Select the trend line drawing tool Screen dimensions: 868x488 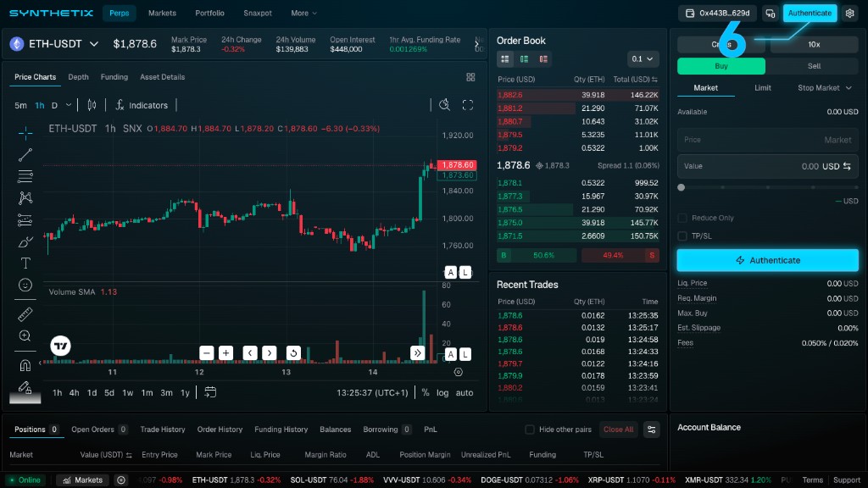(x=25, y=155)
